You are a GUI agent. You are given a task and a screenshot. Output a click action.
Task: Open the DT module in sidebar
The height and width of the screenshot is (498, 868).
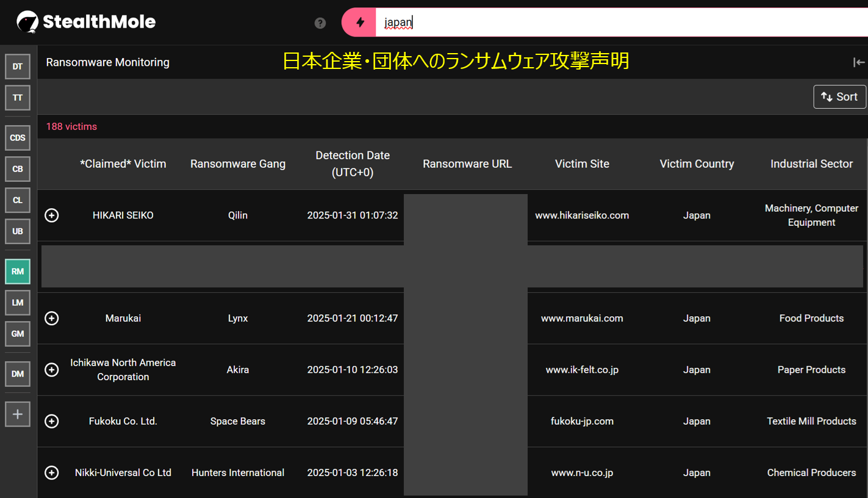click(x=18, y=67)
